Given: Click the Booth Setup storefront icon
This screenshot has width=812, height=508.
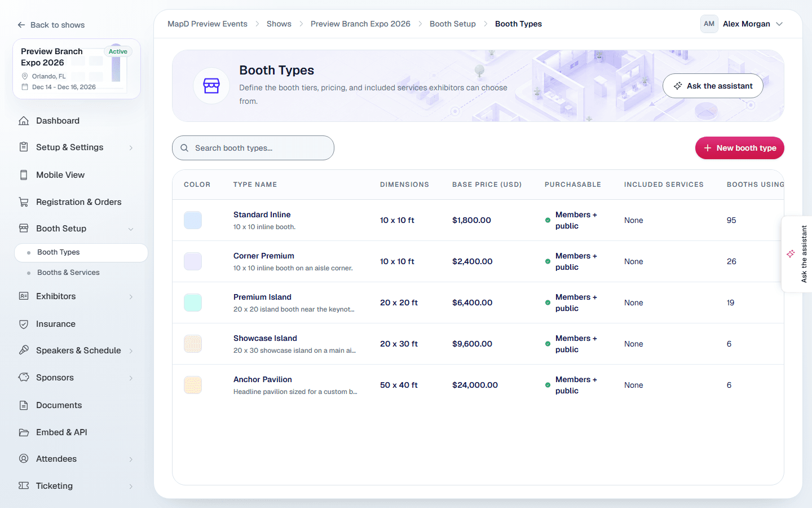Looking at the screenshot, I should pyautogui.click(x=24, y=229).
